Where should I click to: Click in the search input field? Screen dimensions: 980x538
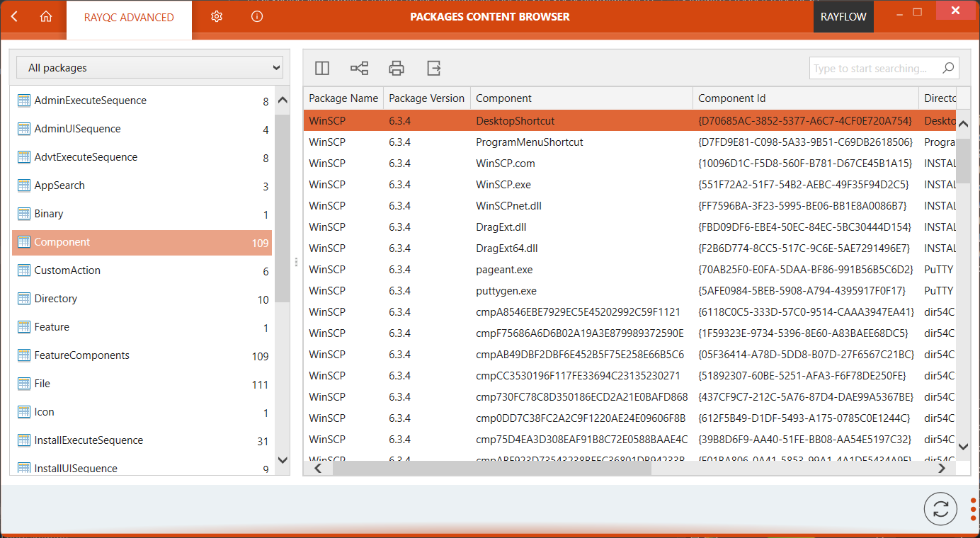tap(875, 68)
